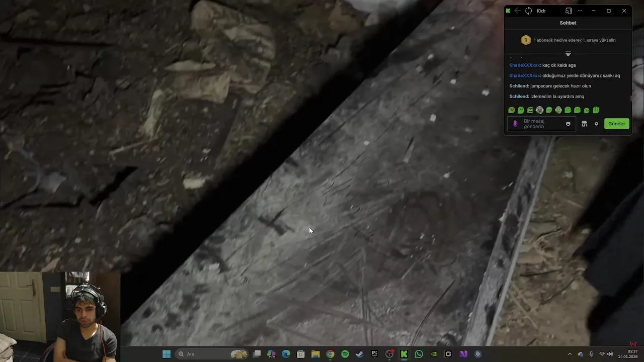Open the emoji picker smiley in the message box

click(x=568, y=124)
